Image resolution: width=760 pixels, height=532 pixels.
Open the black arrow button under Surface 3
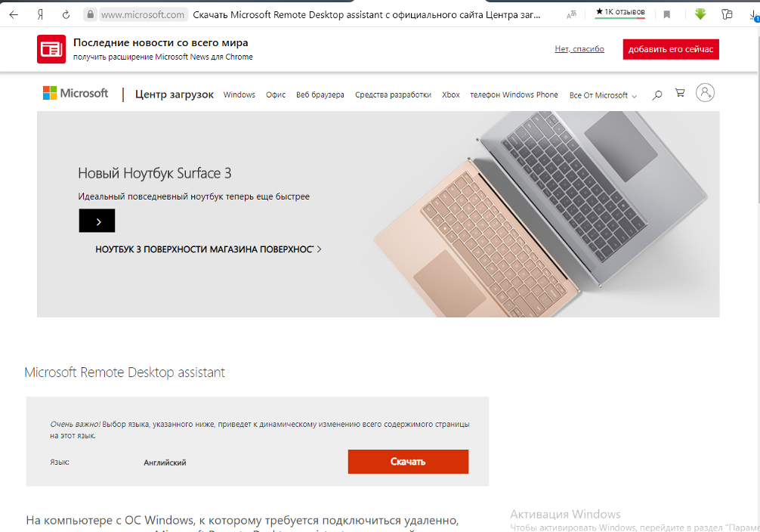[97, 221]
